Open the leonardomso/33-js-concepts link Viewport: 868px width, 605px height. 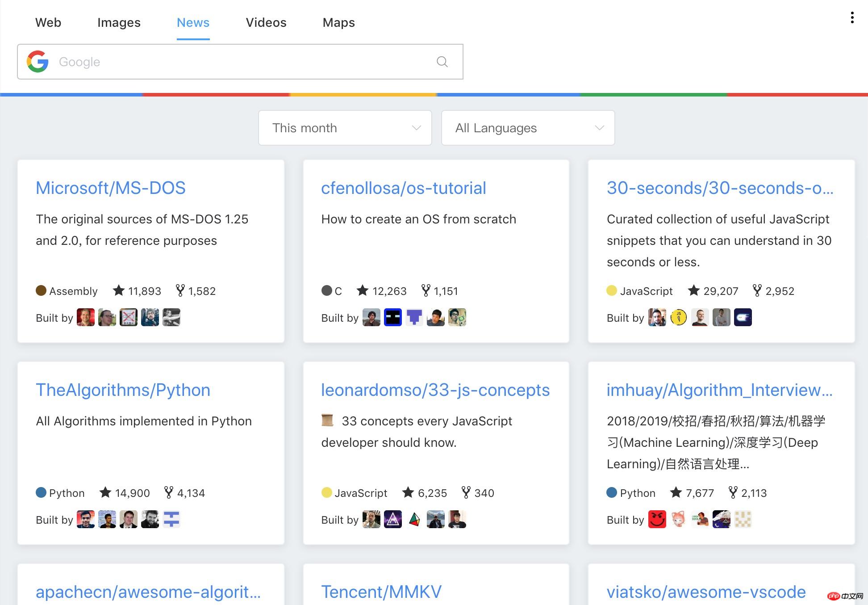435,390
